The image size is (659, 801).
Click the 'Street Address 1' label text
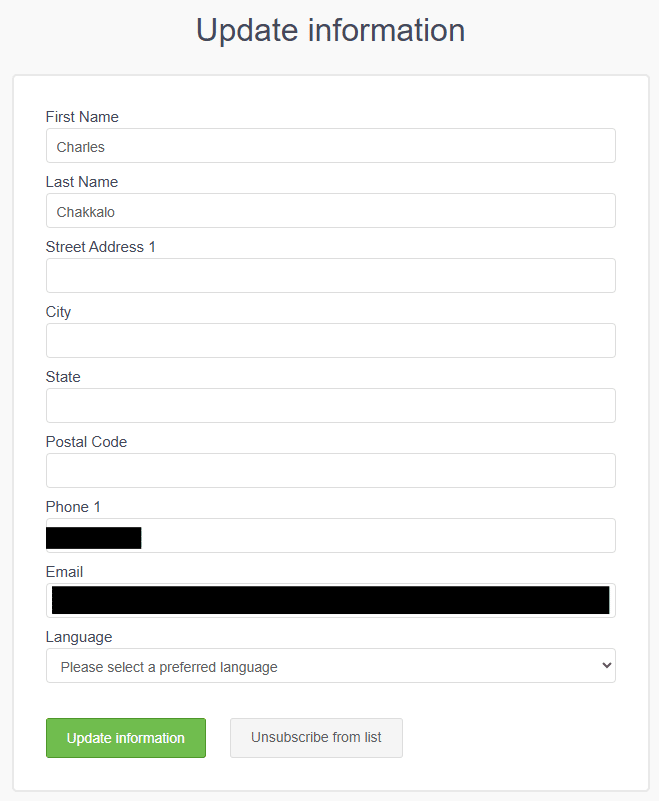click(100, 247)
